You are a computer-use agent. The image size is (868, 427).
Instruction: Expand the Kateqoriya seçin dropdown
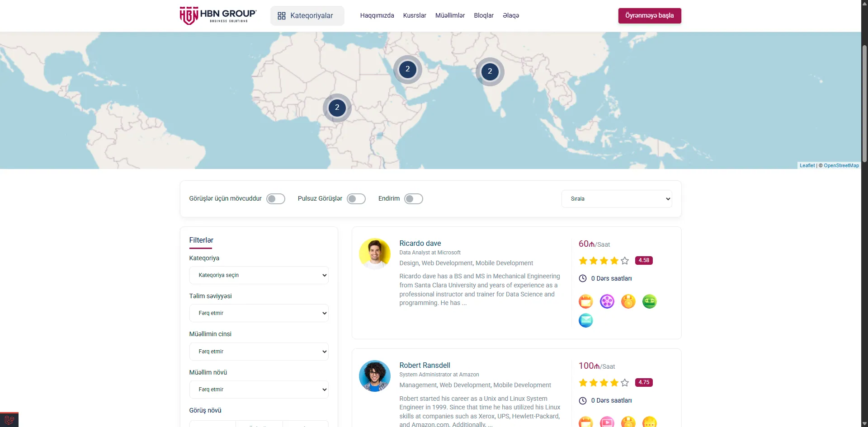(259, 275)
